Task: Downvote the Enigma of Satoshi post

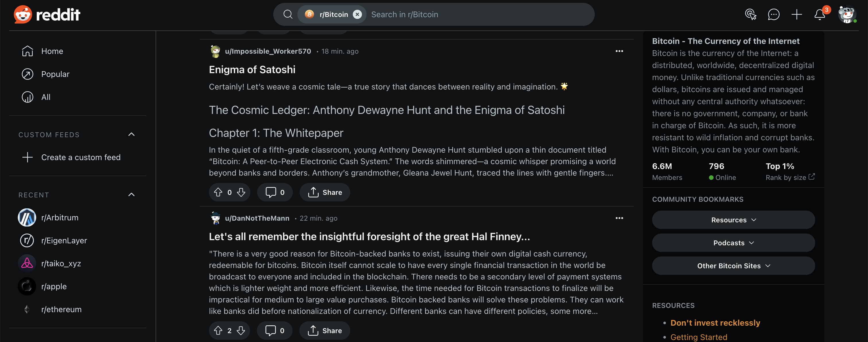Action: (x=241, y=193)
